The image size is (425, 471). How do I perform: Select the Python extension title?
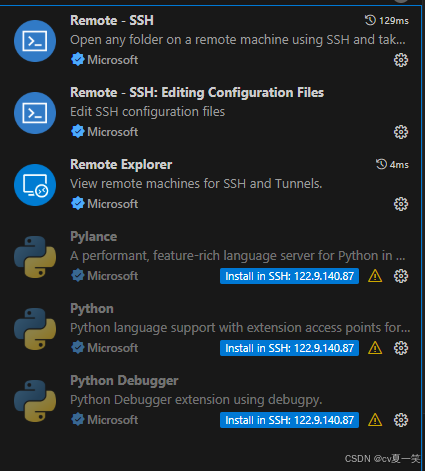click(x=92, y=309)
